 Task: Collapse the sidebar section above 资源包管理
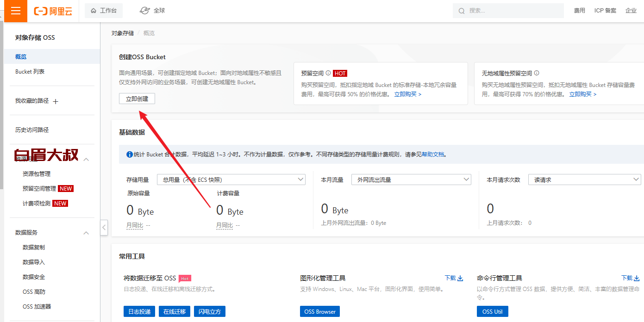coord(86,159)
